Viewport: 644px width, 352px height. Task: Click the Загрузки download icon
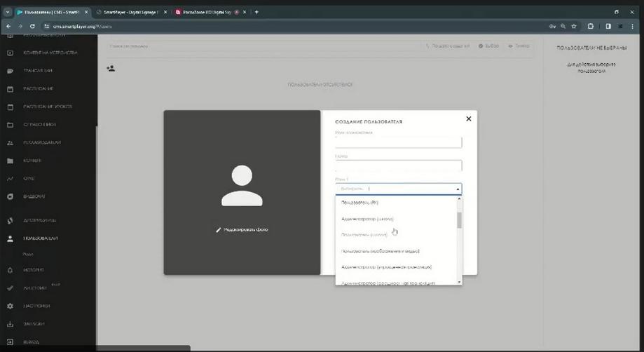click(11, 324)
